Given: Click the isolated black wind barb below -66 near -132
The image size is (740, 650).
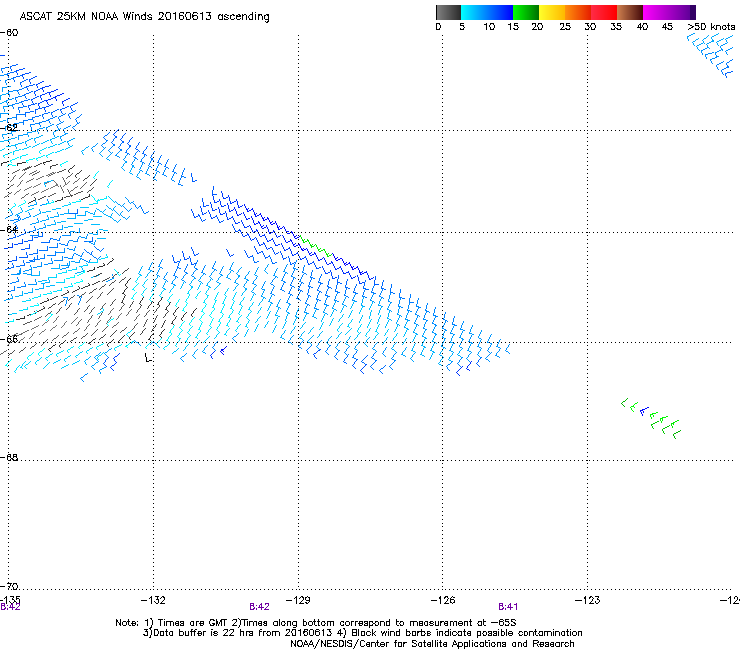Looking at the screenshot, I should [x=148, y=358].
